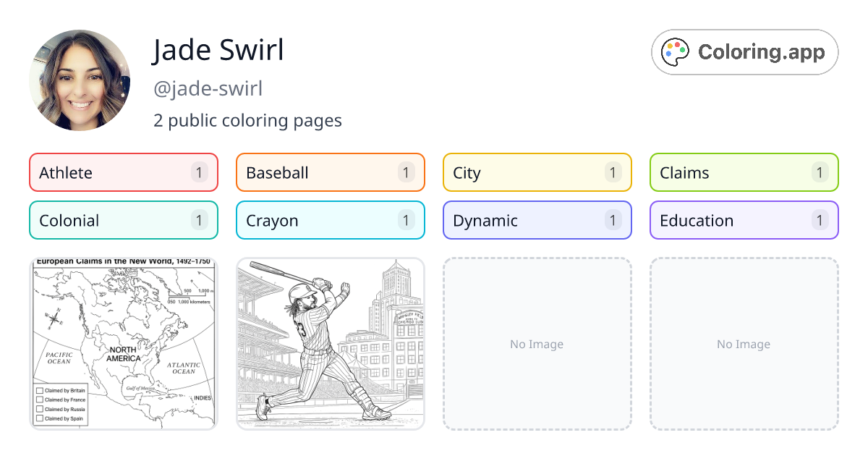
Task: Click the Jade Swirl name heading
Action: [x=218, y=50]
